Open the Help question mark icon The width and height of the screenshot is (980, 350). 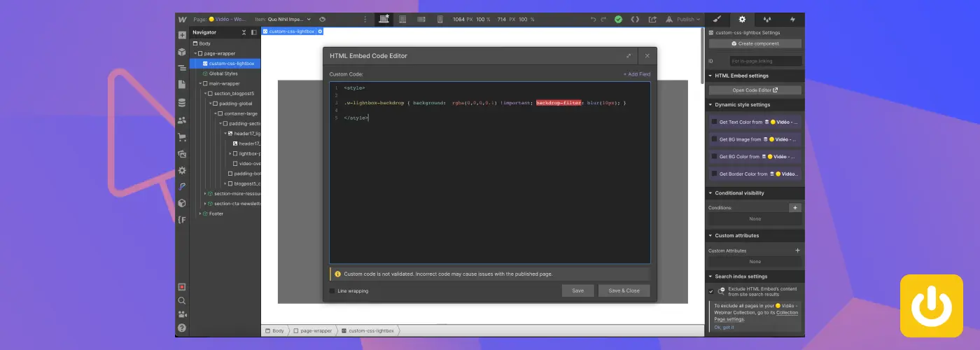(x=182, y=327)
